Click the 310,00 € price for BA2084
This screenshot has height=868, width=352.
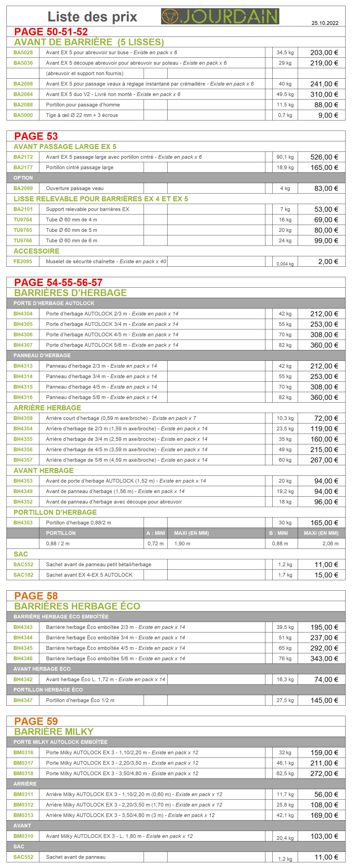click(x=324, y=94)
